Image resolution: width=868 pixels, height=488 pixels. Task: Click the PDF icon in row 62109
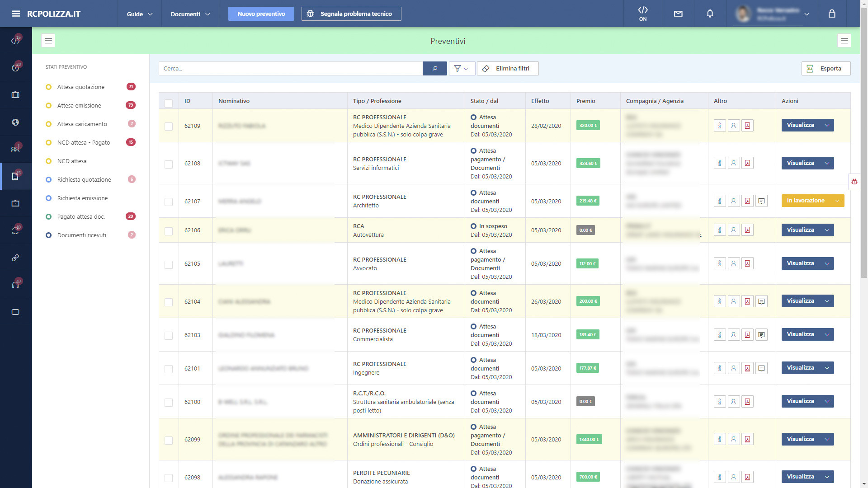(747, 126)
